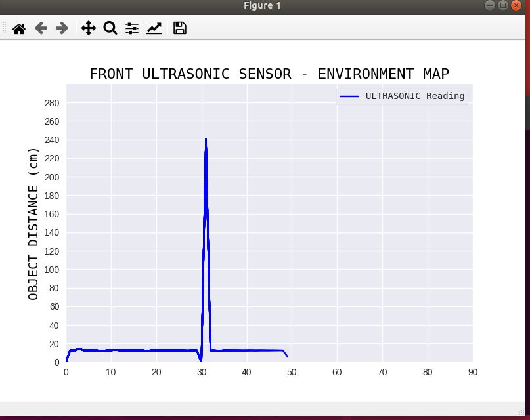Click the x-axis tick label 70
Screen dimensions: 530x420
click(382, 372)
